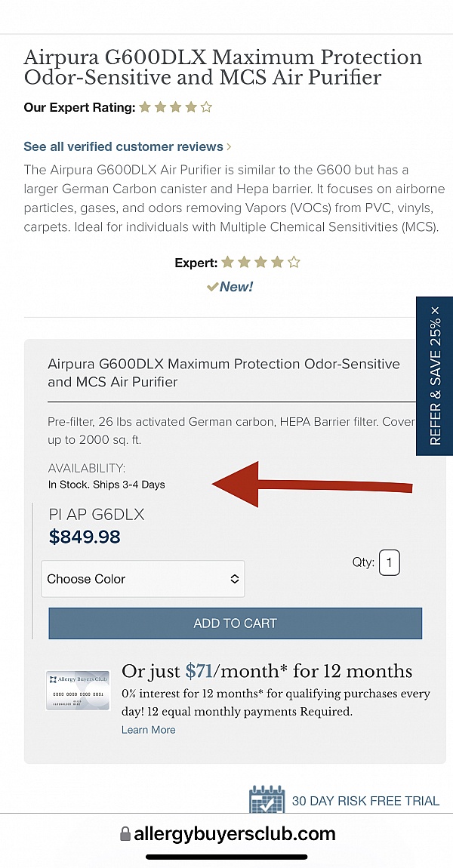Click the first star in Our Expert Rating

(145, 107)
